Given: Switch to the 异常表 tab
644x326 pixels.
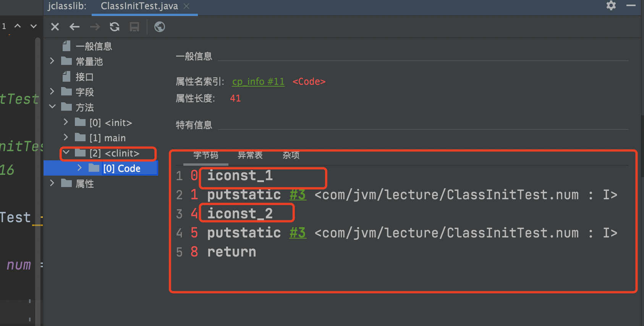Looking at the screenshot, I should pos(250,155).
